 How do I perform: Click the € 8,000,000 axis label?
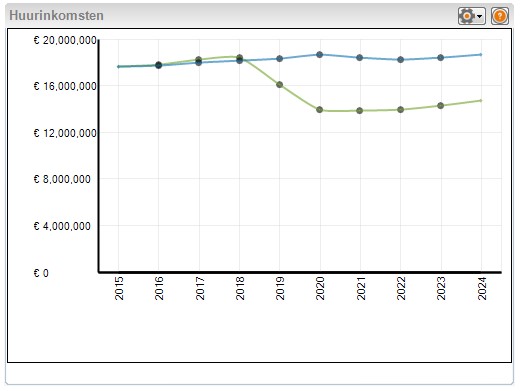(62, 179)
